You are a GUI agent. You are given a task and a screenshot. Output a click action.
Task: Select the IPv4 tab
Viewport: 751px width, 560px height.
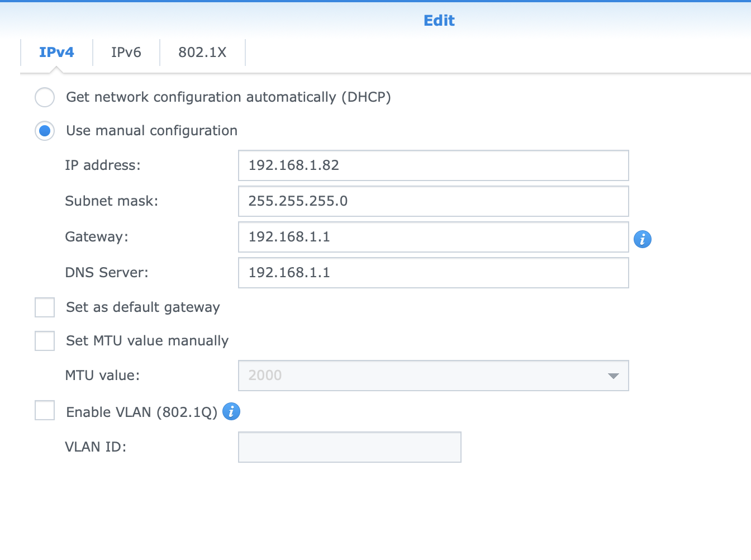pyautogui.click(x=56, y=53)
